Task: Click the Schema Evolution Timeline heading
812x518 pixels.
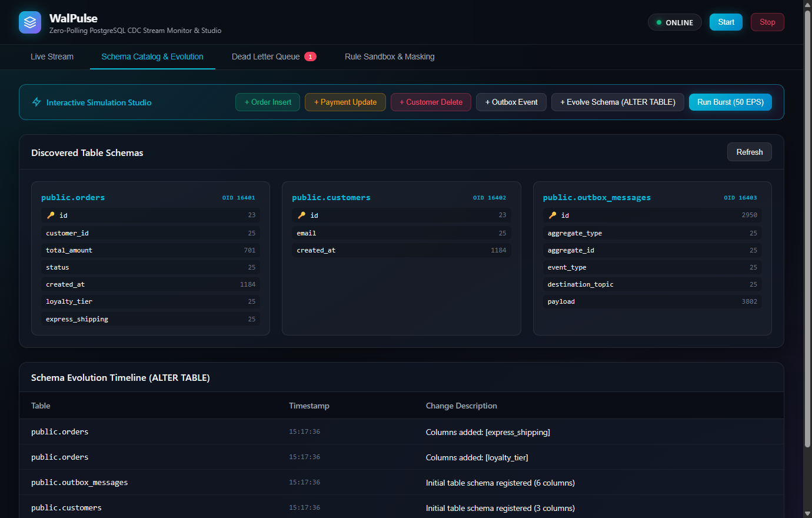Action: point(120,377)
